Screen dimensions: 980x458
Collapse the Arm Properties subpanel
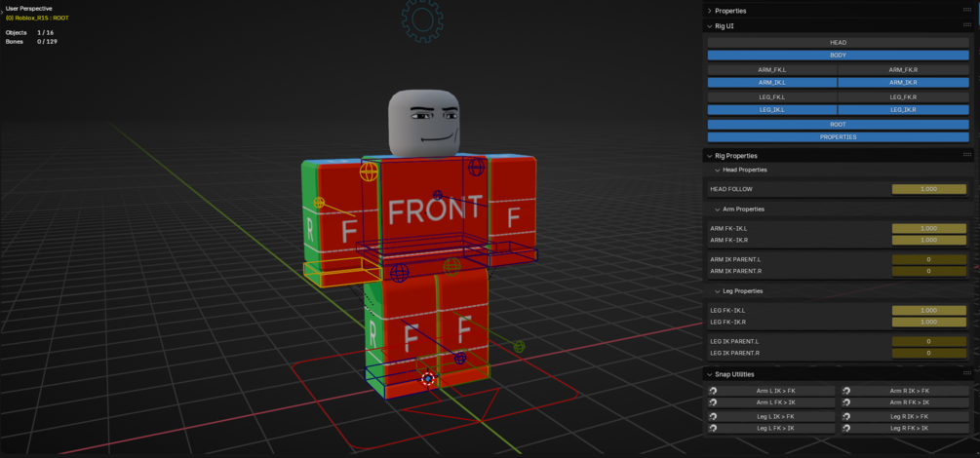click(718, 210)
